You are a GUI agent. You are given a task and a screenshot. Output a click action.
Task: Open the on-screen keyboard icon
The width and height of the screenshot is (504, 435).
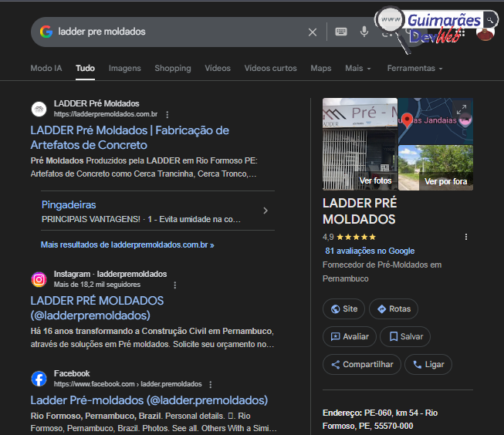click(x=341, y=32)
